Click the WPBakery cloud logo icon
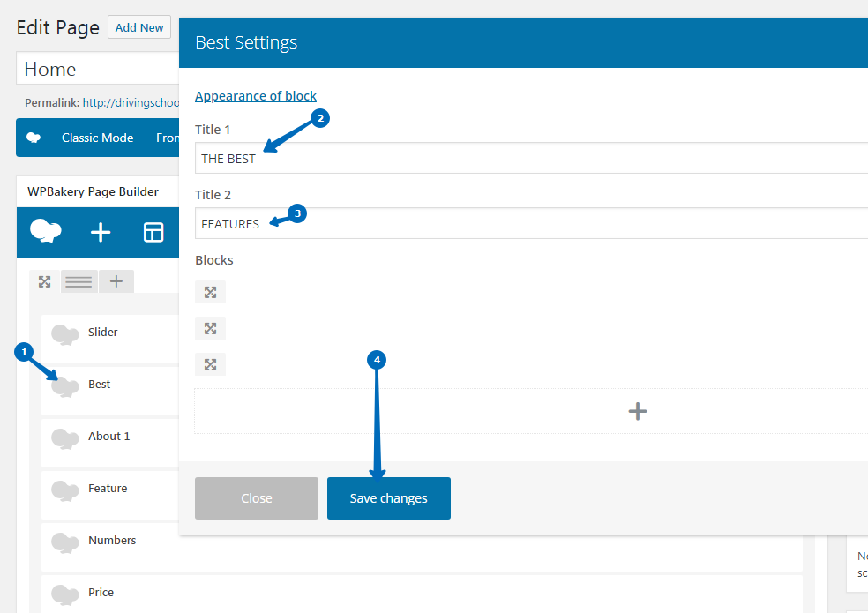 click(46, 231)
